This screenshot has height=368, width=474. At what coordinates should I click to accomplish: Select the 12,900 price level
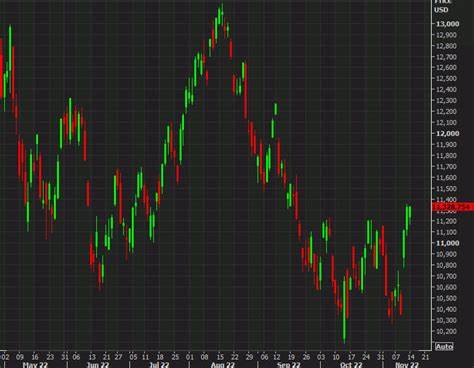click(x=446, y=35)
